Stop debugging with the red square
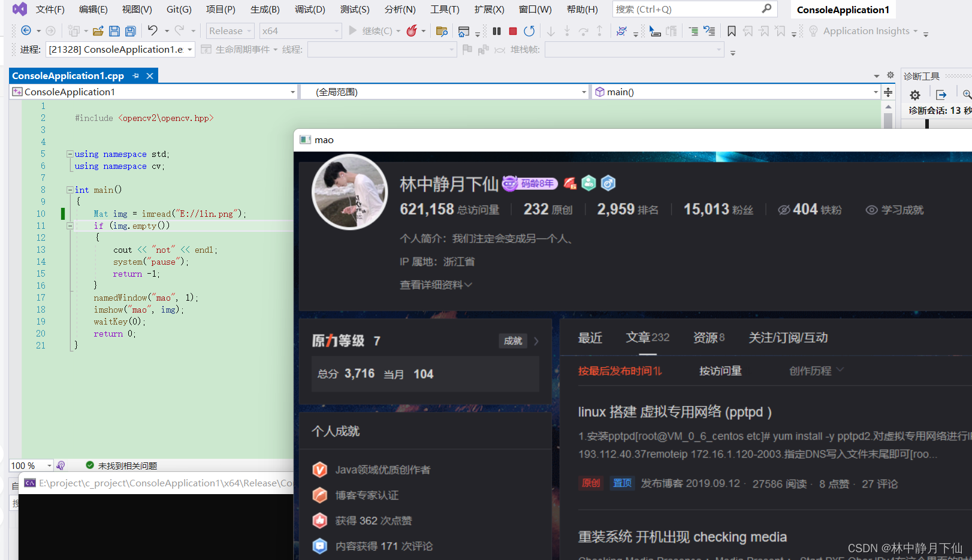The image size is (972, 560). (513, 31)
